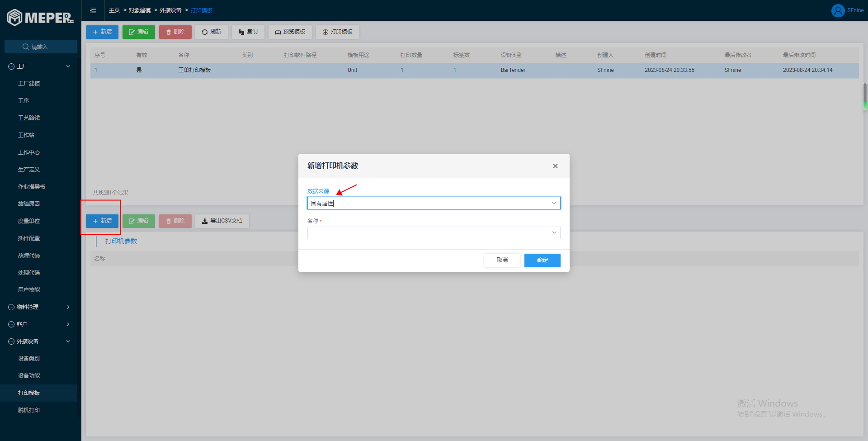Click the SFnine user avatar icon
Viewport: 868px width, 441px height.
838,10
